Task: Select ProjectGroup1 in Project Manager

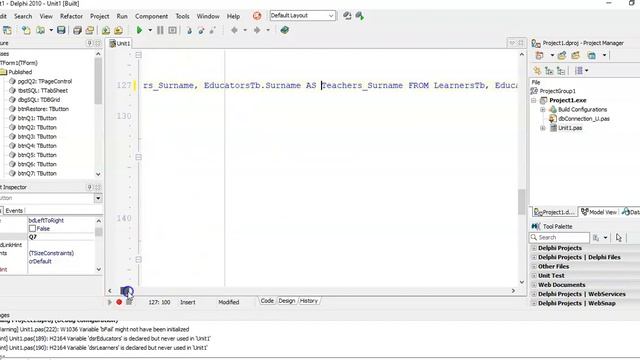Action: click(557, 91)
